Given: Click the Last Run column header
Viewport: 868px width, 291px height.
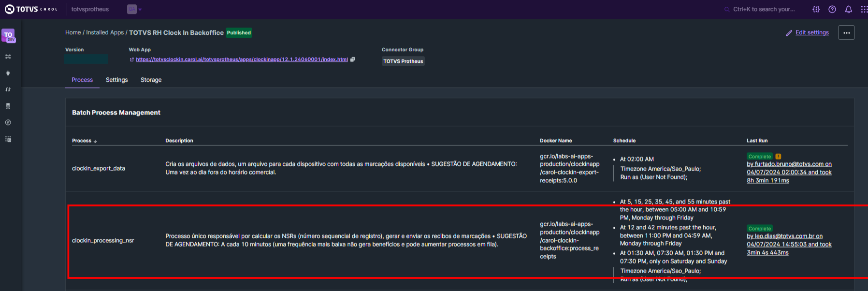Looking at the screenshot, I should [757, 141].
